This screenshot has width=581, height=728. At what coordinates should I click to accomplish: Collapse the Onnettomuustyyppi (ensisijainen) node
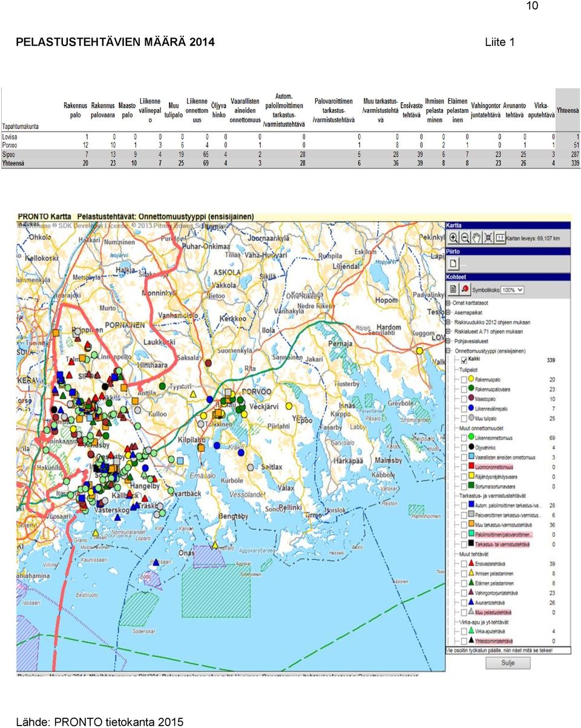(448, 351)
